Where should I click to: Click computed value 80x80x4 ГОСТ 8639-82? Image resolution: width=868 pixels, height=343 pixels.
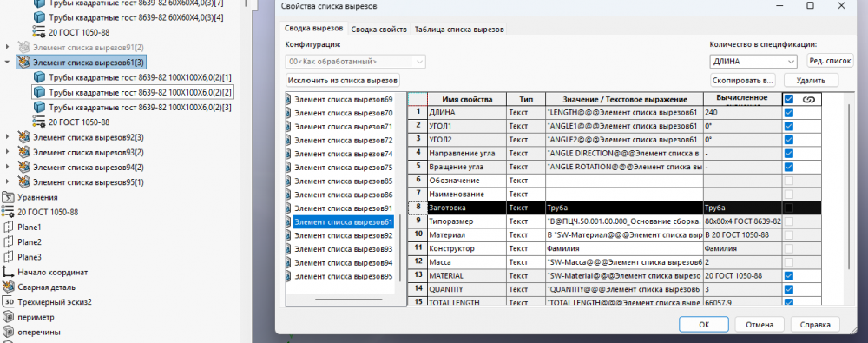[742, 221]
